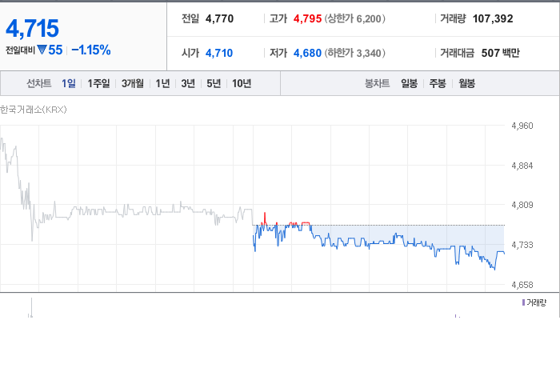Viewport: 560px width, 392px height.
Task: Click the 한국거래소(KRX) label
Action: (x=34, y=110)
